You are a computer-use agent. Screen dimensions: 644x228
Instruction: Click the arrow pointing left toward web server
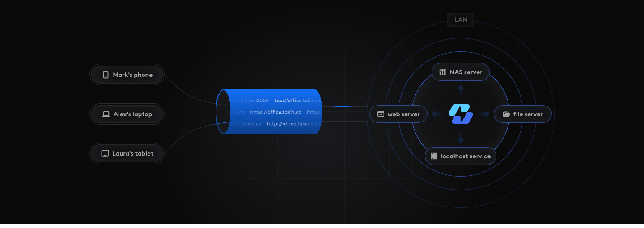tap(436, 114)
